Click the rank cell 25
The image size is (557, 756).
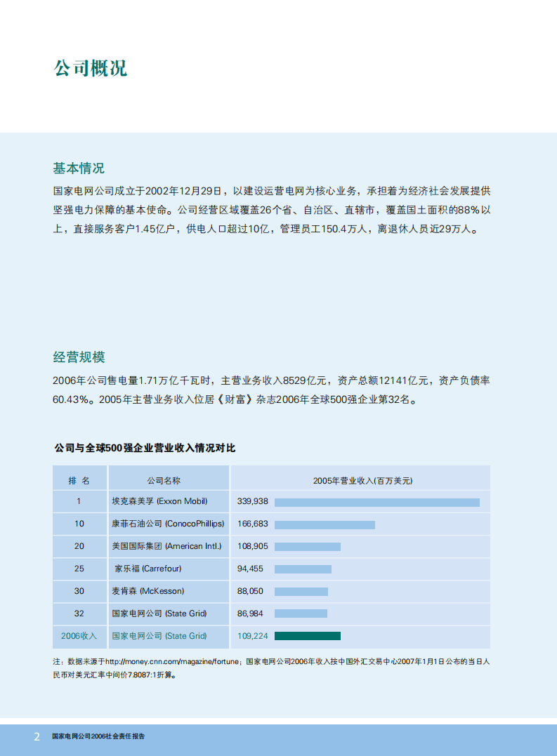[79, 569]
